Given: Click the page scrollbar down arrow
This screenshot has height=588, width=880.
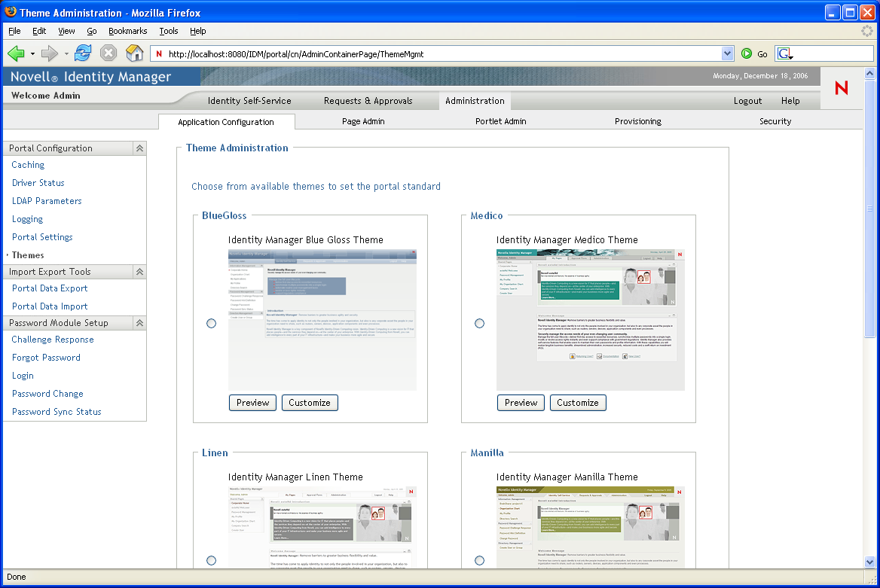Looking at the screenshot, I should click(x=870, y=562).
